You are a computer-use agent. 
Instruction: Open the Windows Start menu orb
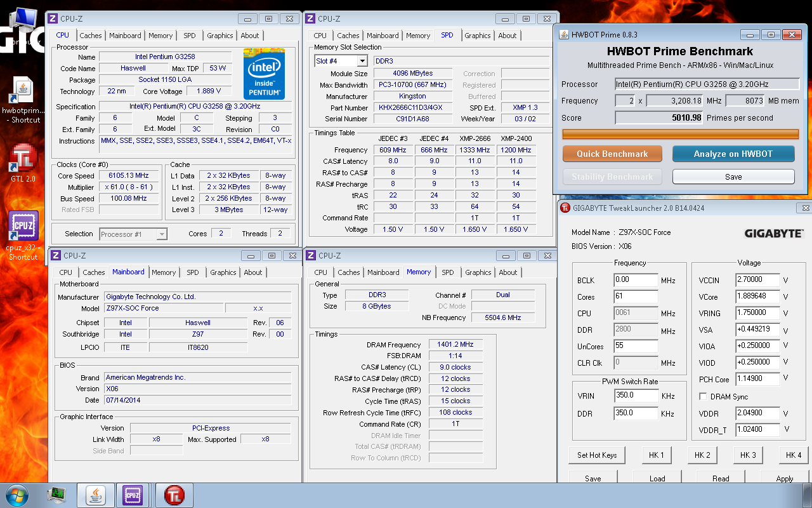(x=18, y=495)
